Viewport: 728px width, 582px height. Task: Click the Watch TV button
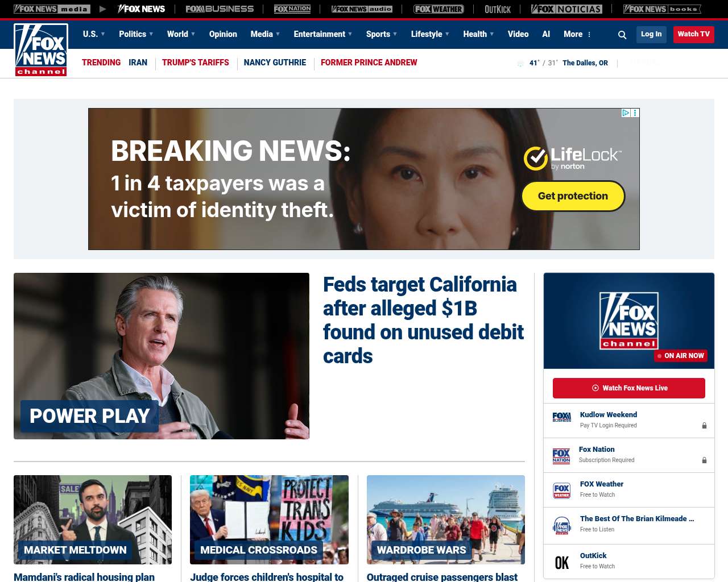(x=694, y=34)
